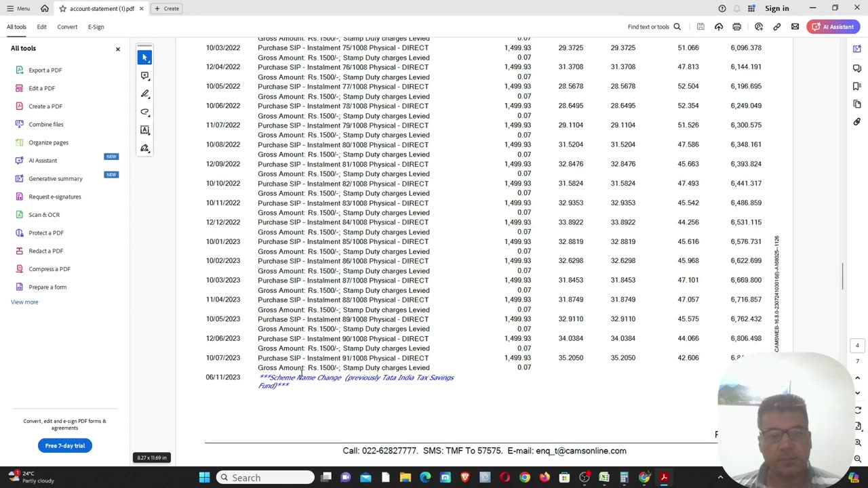Expand View more tools

tap(24, 302)
